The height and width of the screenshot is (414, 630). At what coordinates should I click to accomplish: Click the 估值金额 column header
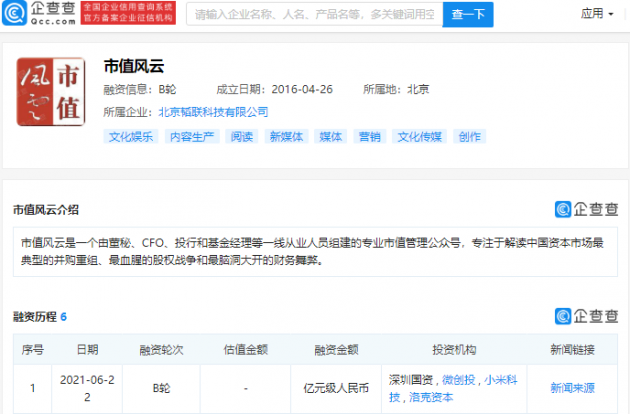[245, 350]
